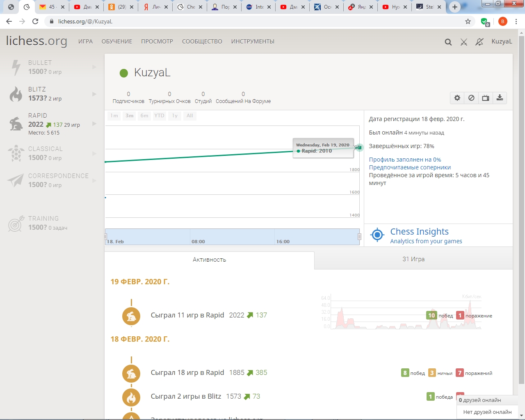The height and width of the screenshot is (420, 525).
Task: Open KuzyaL user menu
Action: pos(502,41)
